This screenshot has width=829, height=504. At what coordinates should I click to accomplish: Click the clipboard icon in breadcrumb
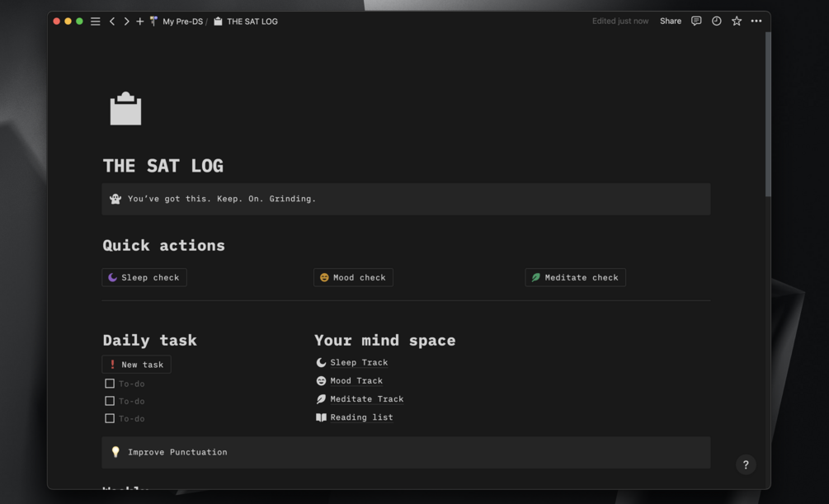click(x=218, y=21)
